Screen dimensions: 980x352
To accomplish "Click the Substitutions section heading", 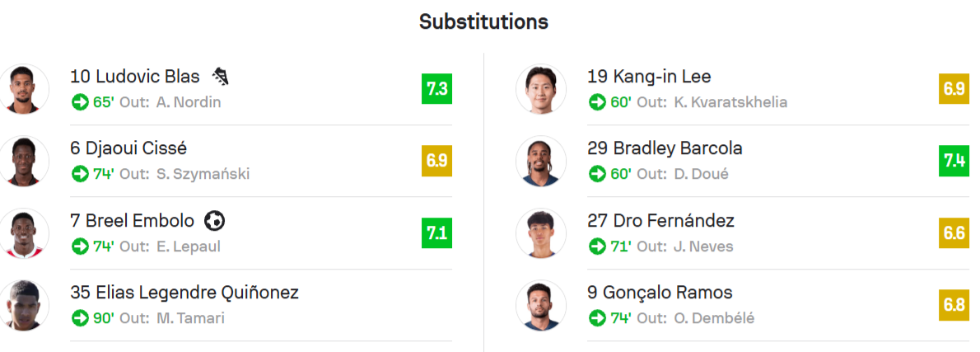I will pos(483,21).
